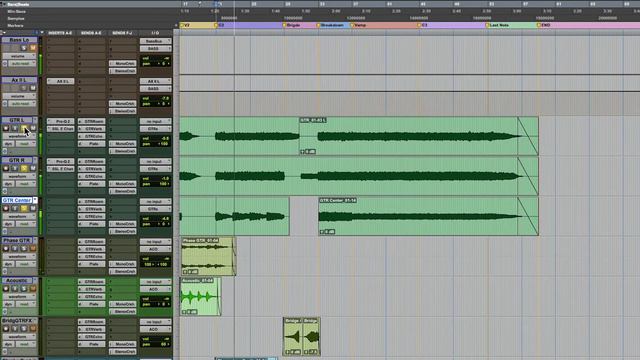Record-enable the GTR Center track
Viewport: 640px width, 360px height.
pos(6,208)
